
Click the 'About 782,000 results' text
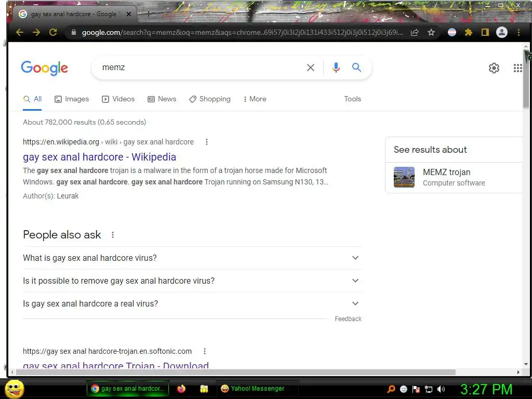tap(85, 122)
